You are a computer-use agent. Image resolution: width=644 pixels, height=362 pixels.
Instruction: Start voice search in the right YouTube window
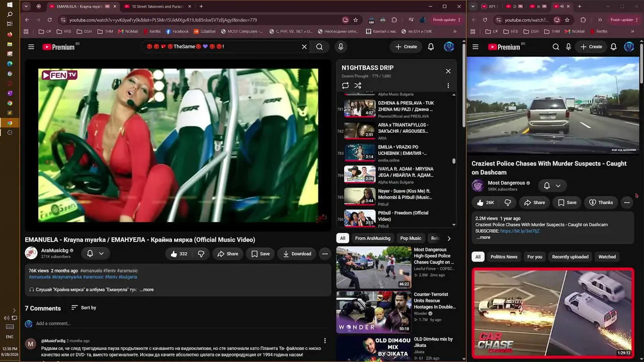tap(569, 47)
